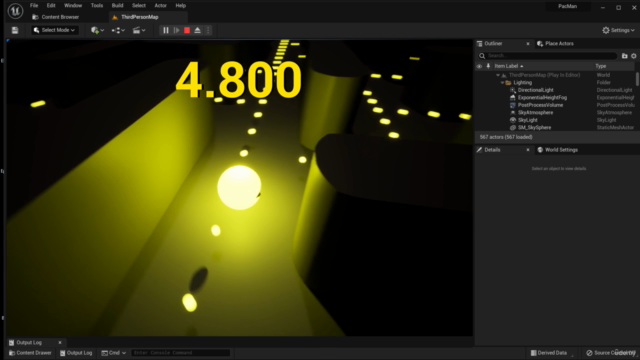
Task: Switch to the ThirdPersonMap tab
Action: tap(140, 17)
